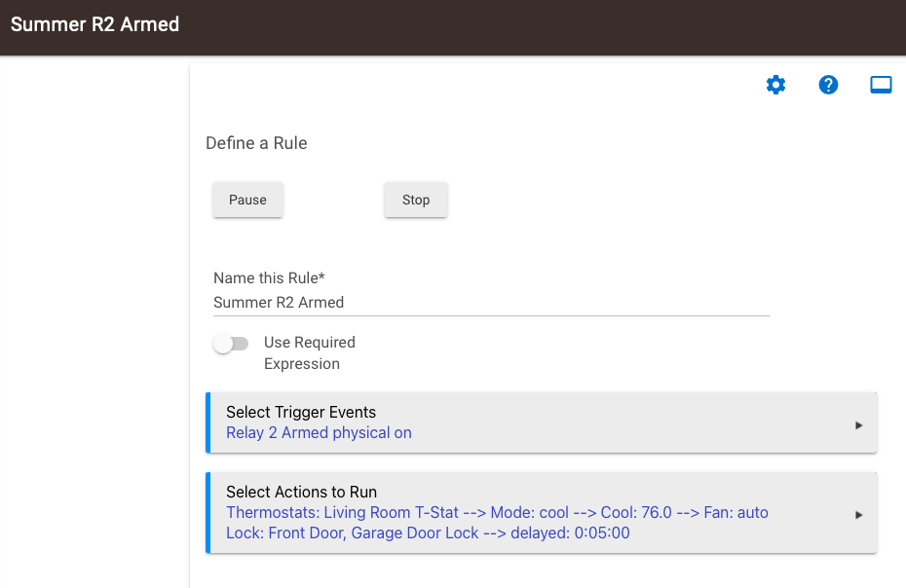
Task: Toggle the Use Required Expression switch
Action: coord(231,344)
